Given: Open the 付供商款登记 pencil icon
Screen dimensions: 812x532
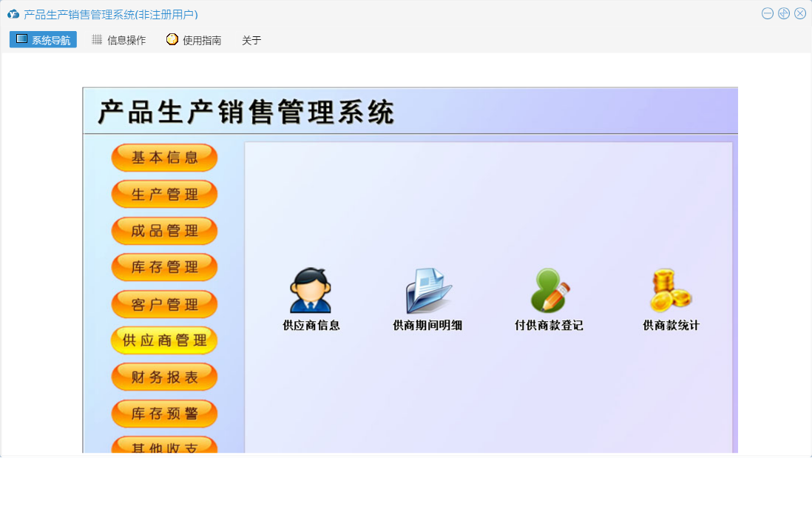Looking at the screenshot, I should [549, 290].
